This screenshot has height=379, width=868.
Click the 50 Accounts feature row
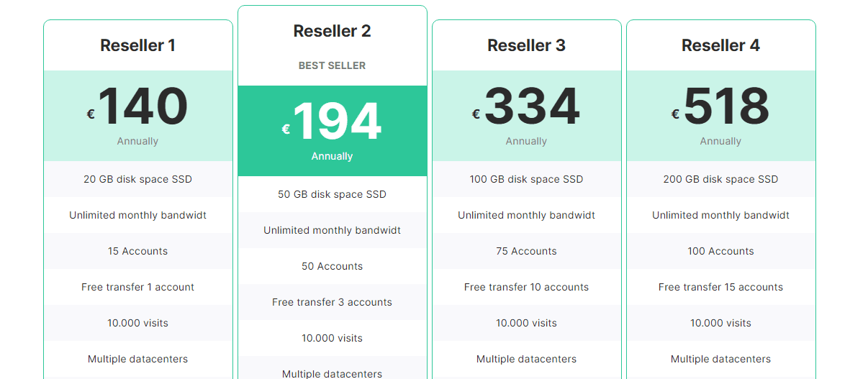pyautogui.click(x=333, y=266)
